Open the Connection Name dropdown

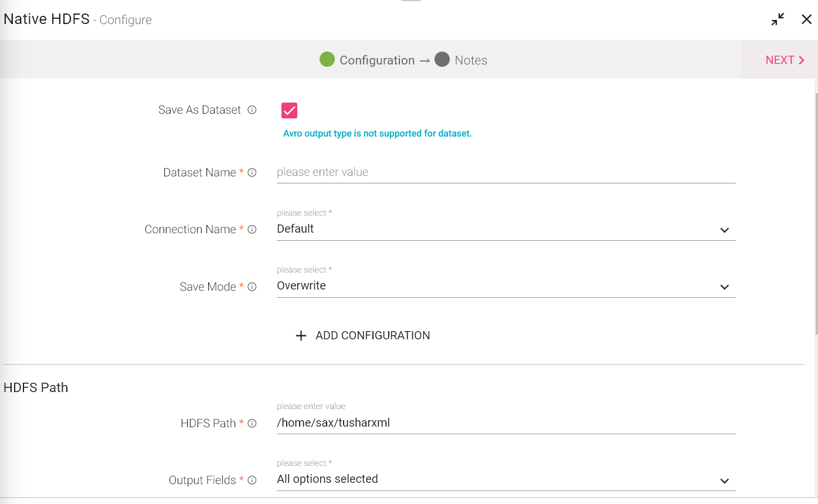[x=505, y=229]
